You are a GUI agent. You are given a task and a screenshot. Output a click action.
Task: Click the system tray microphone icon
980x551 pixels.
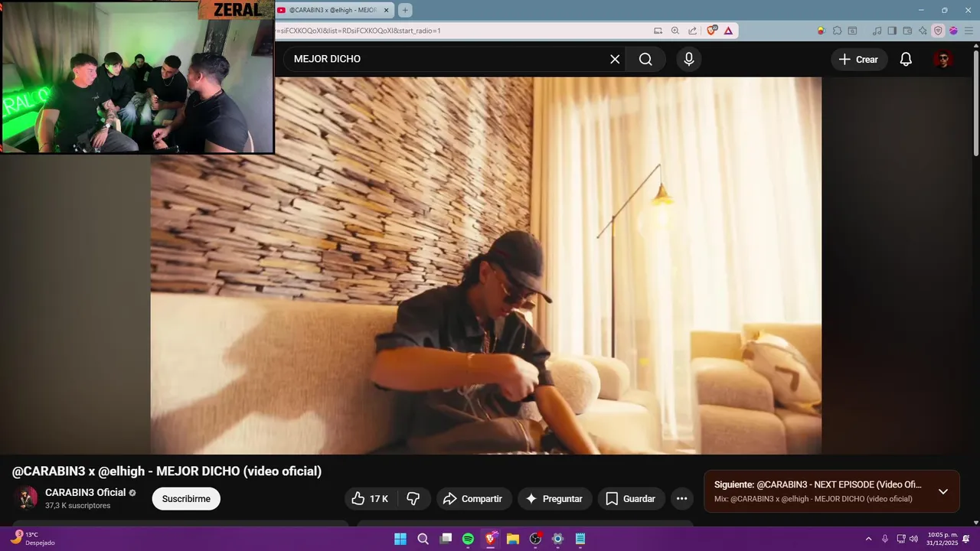tap(885, 539)
